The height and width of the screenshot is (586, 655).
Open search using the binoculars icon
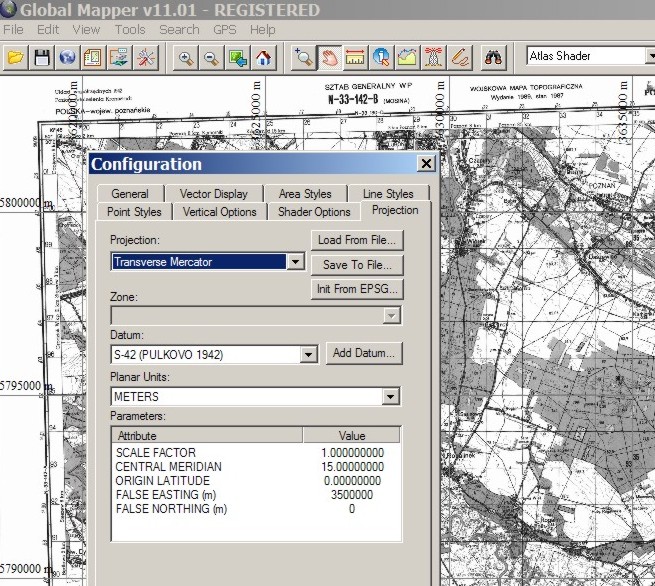click(x=493, y=58)
